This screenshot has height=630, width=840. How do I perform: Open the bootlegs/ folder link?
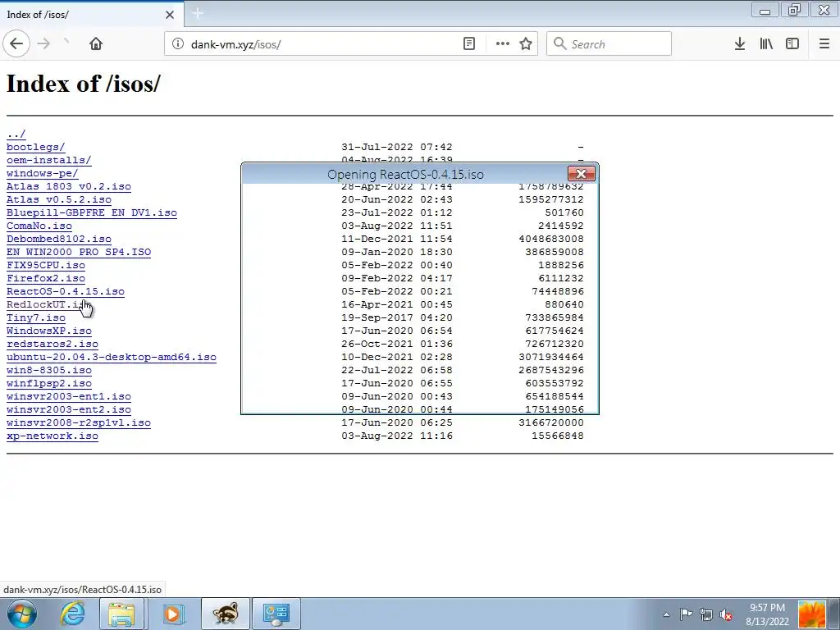(x=36, y=147)
